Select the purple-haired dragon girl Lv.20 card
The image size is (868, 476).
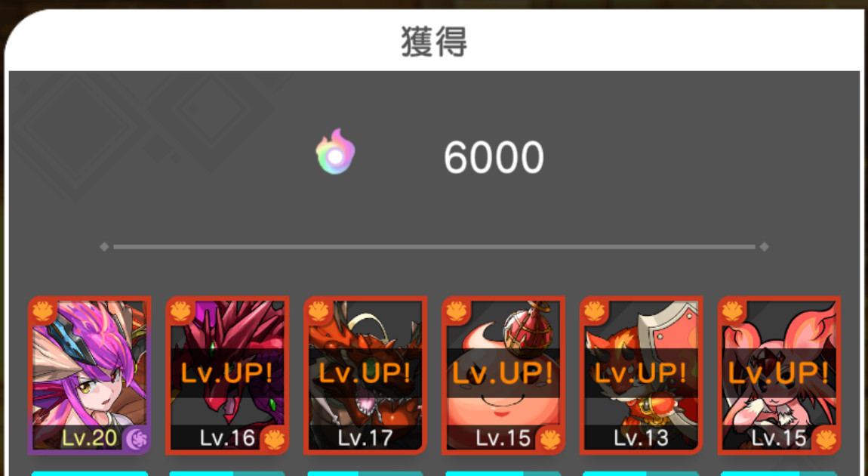tap(89, 376)
